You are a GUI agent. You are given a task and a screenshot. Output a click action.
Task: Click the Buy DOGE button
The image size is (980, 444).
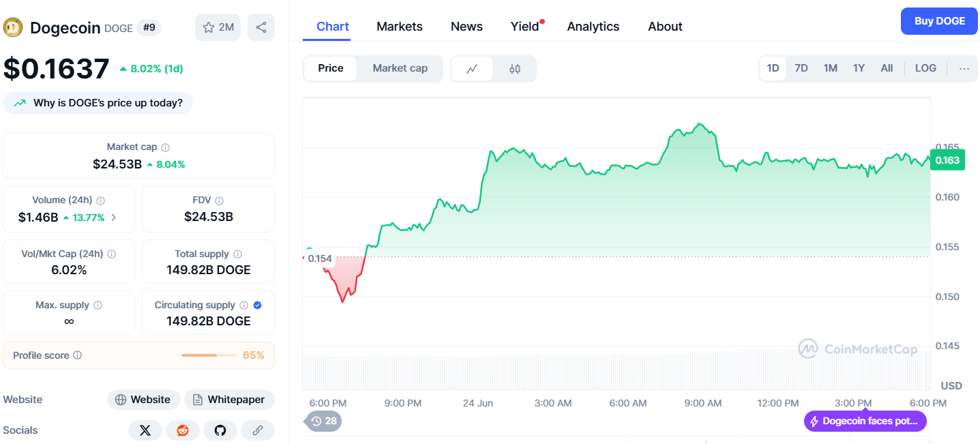940,21
